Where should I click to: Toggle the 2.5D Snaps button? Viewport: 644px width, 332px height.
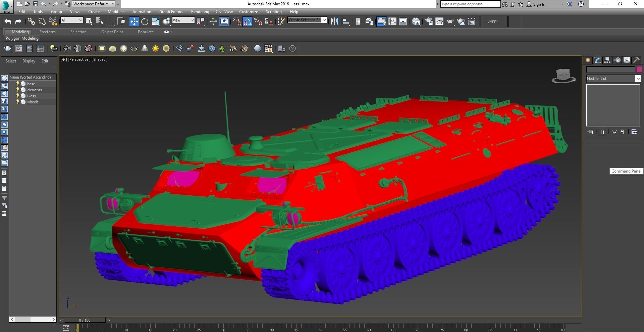pyautogui.click(x=237, y=21)
